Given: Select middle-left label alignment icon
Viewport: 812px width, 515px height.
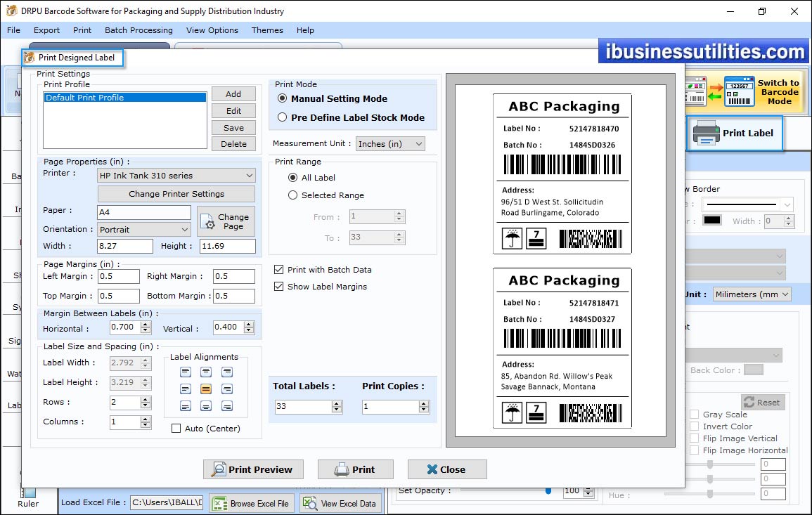Looking at the screenshot, I should pyautogui.click(x=186, y=389).
